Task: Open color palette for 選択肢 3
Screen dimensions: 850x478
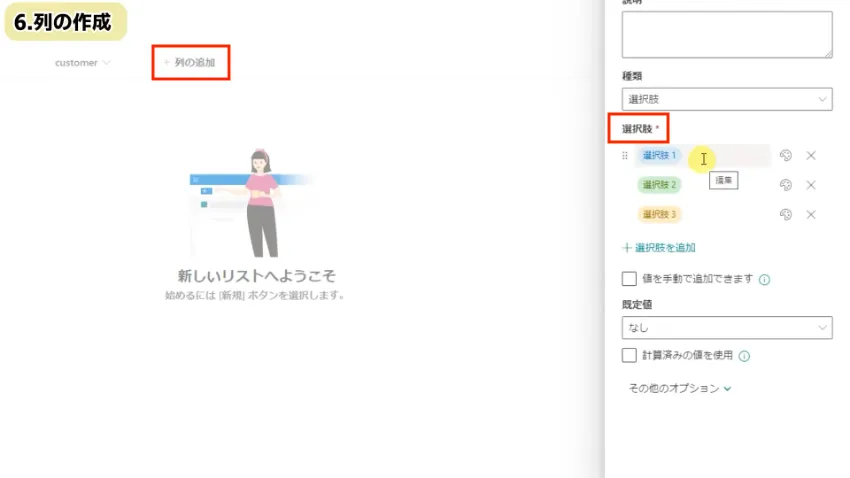Action: 786,215
